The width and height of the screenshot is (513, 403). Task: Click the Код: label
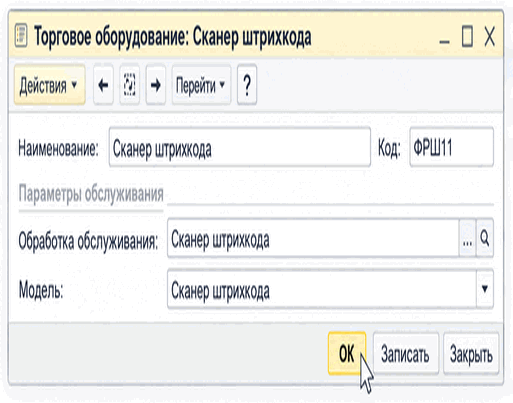click(x=389, y=148)
